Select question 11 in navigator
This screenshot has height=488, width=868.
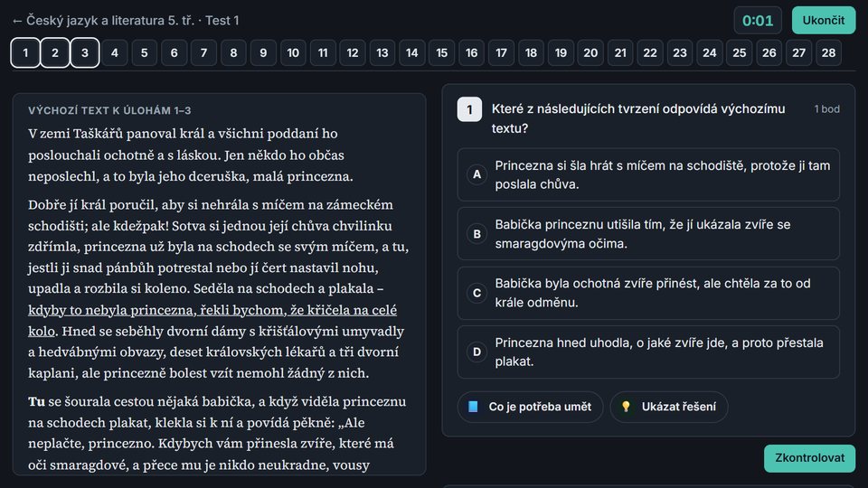tap(323, 53)
